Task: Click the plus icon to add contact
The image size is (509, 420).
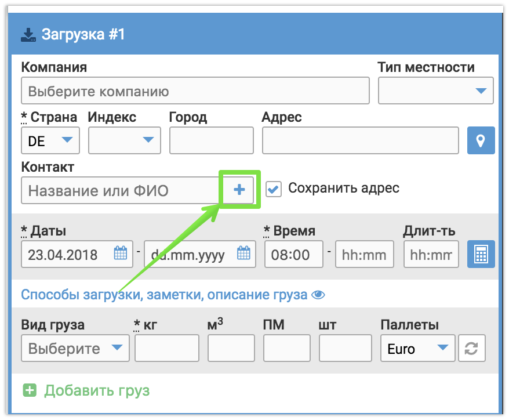Action: 239,190
